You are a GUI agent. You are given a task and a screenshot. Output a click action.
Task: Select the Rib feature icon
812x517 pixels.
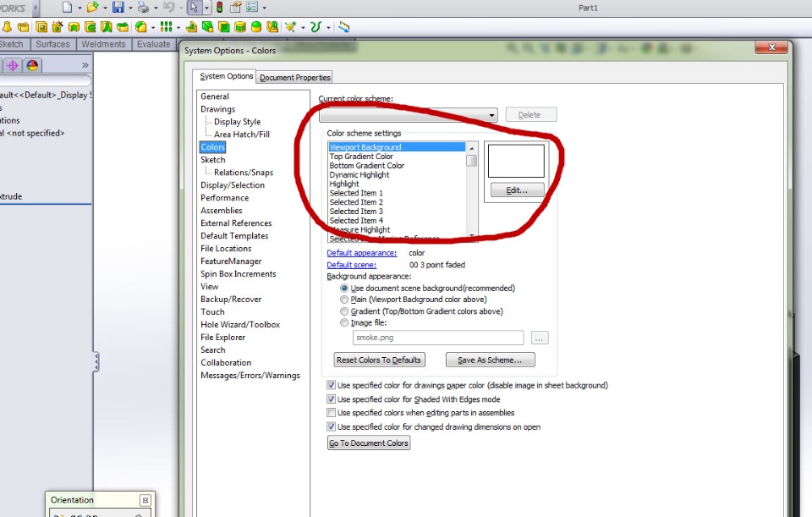[x=192, y=27]
